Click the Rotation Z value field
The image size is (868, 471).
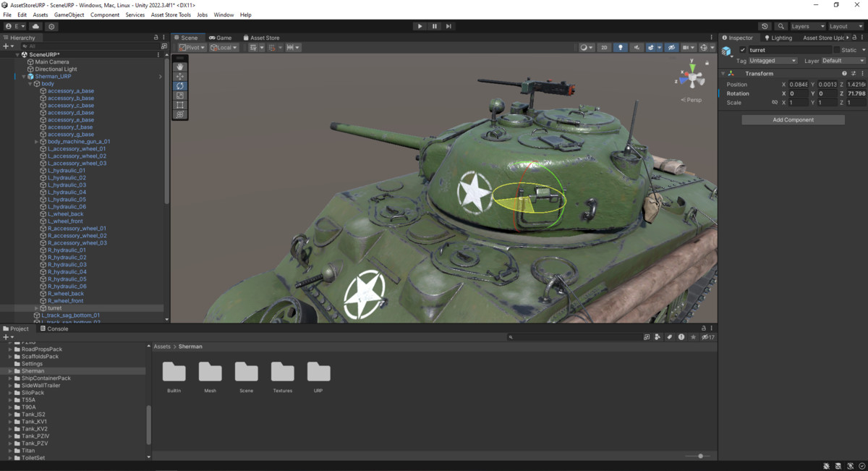856,93
